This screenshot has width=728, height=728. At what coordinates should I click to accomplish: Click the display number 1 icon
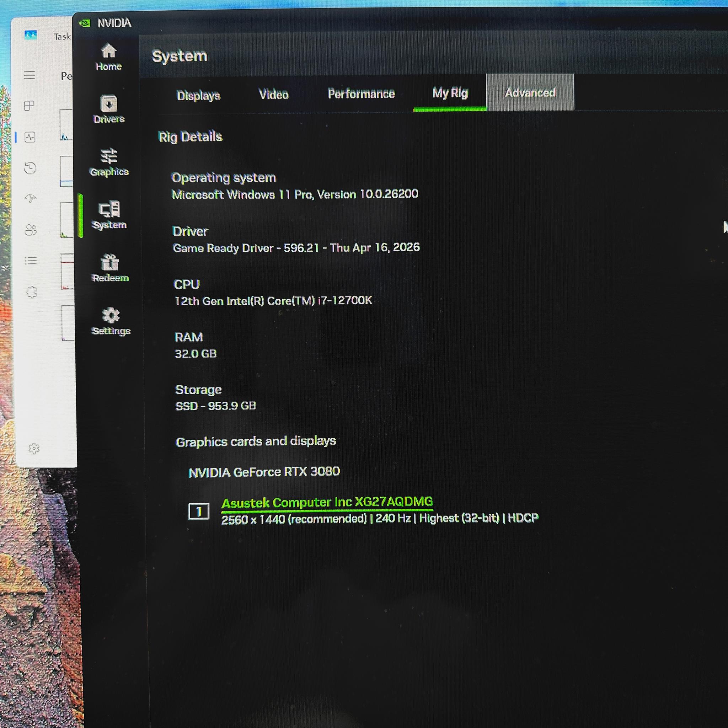tap(199, 511)
